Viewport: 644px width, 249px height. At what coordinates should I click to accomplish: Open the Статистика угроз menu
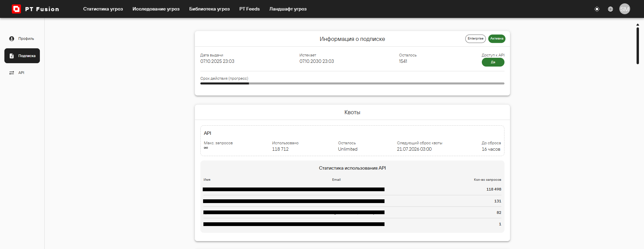103,9
